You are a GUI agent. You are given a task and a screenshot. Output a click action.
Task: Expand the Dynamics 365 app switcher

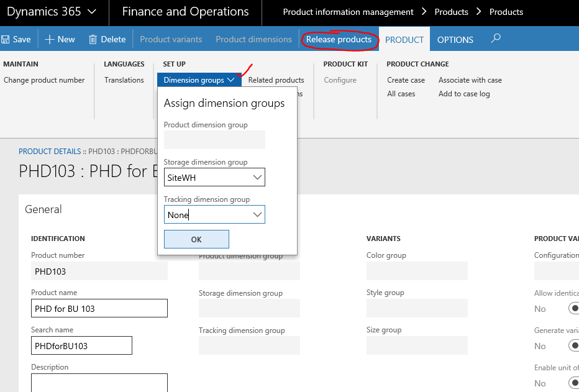(52, 12)
